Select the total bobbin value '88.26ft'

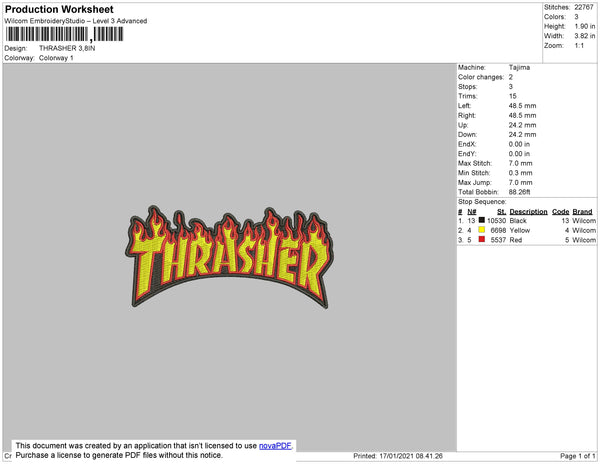click(520, 192)
